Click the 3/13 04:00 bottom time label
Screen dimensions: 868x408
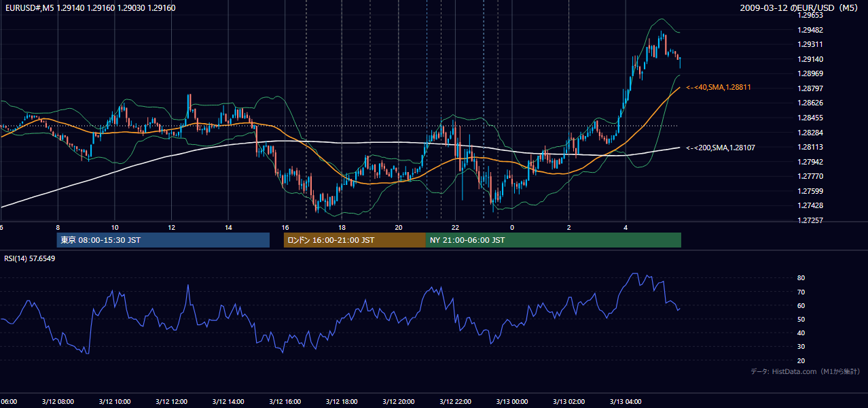pos(626,401)
